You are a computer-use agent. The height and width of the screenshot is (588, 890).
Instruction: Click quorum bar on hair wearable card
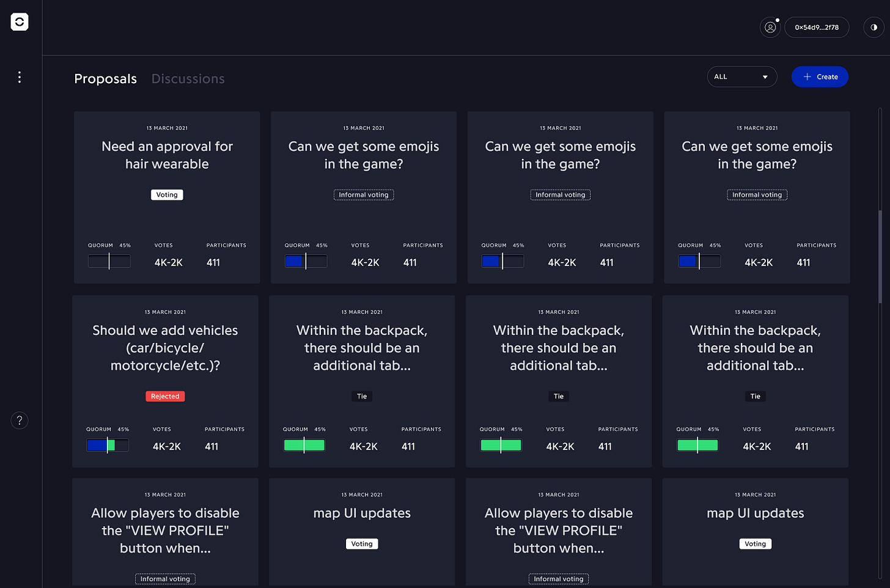pyautogui.click(x=109, y=262)
